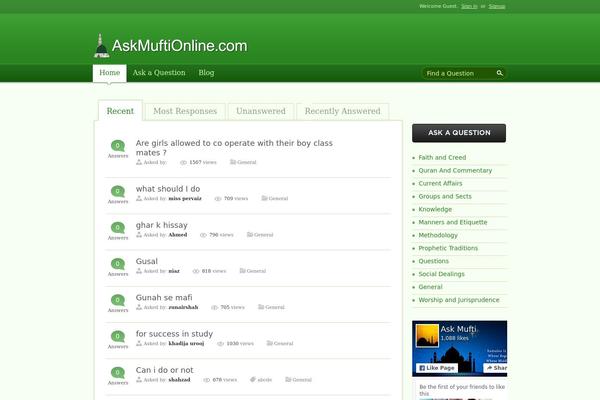Viewport: 600px width, 400px height.
Task: Switch to the Recent tab
Action: (x=120, y=111)
